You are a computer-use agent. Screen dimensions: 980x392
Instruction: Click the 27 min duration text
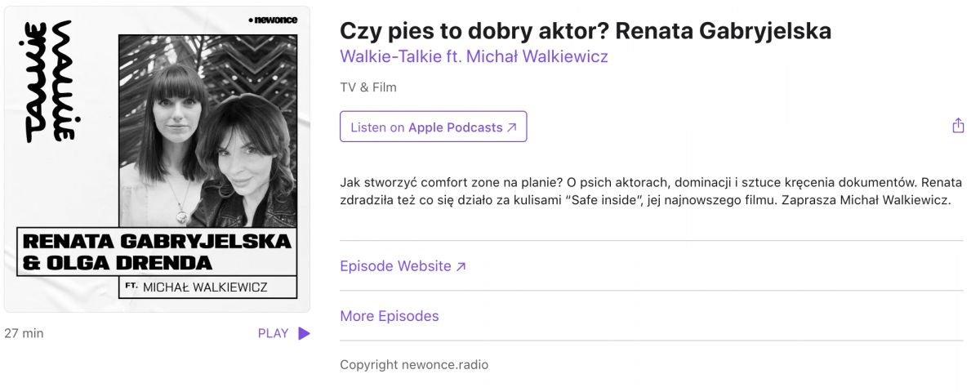point(24,333)
